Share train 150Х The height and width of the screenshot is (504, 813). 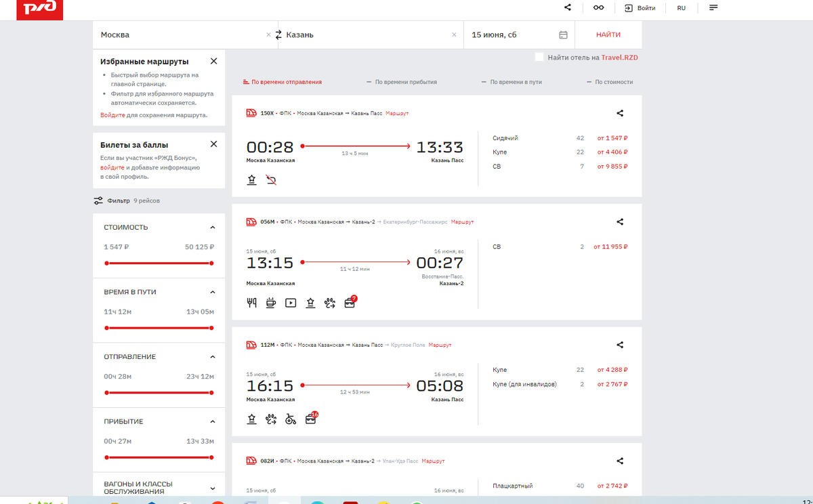click(x=620, y=114)
